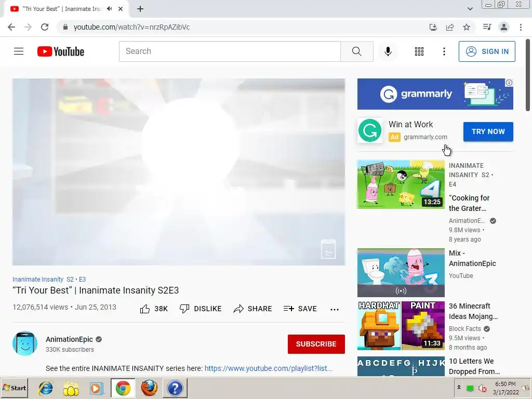This screenshot has width=532, height=399.
Task: Click the video player area
Action: 179,172
